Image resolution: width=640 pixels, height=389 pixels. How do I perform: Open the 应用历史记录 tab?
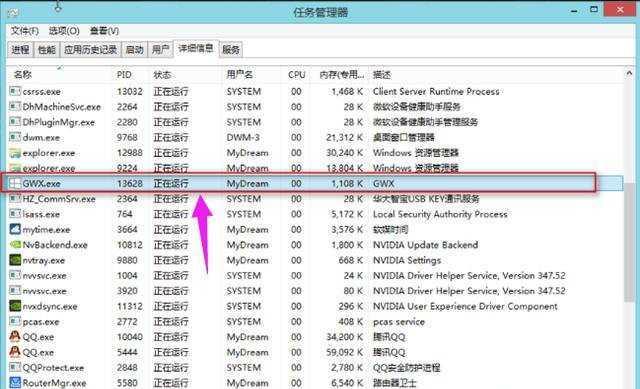(91, 50)
